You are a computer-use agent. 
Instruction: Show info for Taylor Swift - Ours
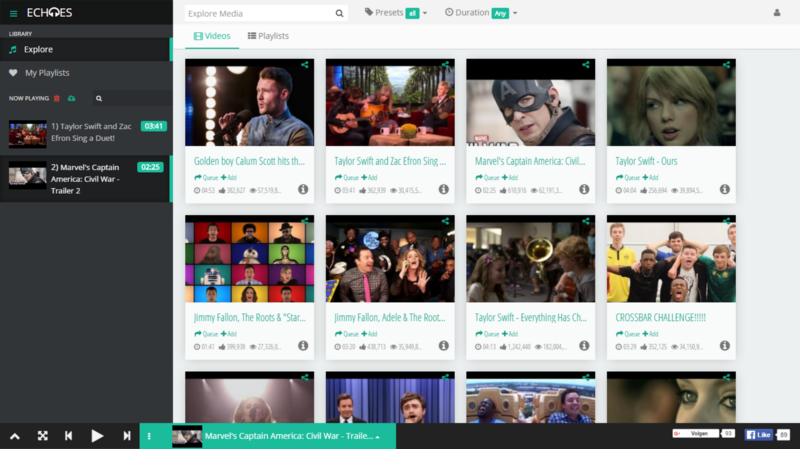point(724,189)
